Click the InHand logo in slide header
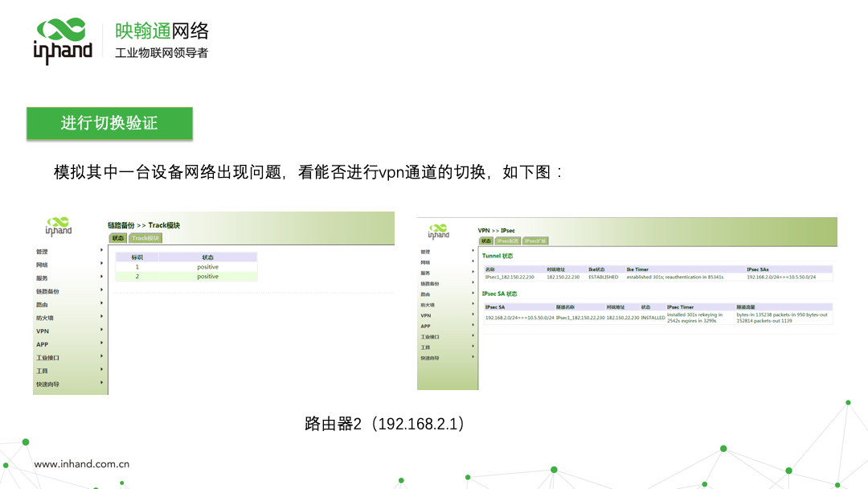 pyautogui.click(x=63, y=41)
